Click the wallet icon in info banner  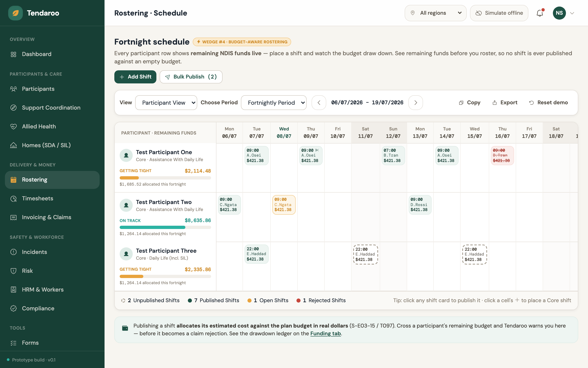tap(125, 328)
